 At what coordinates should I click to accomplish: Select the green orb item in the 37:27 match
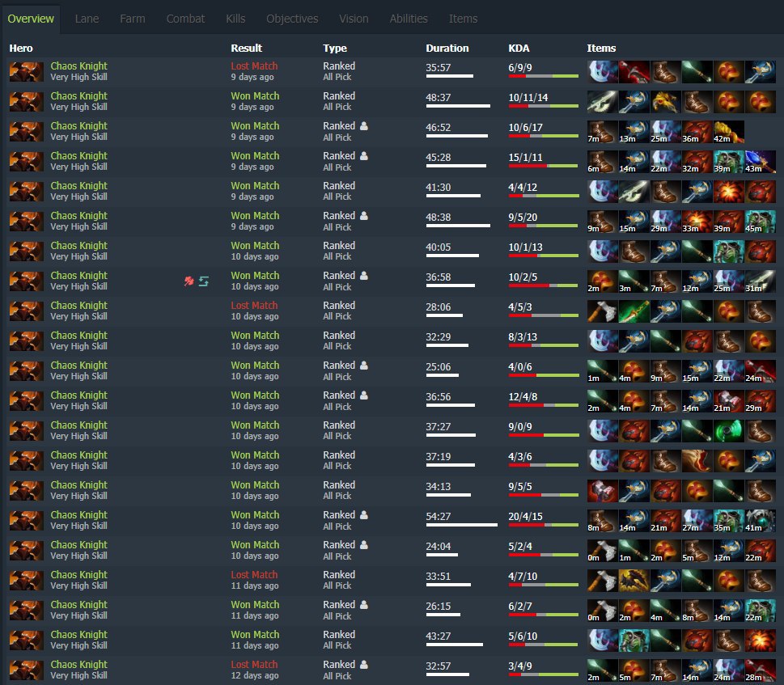tap(728, 431)
